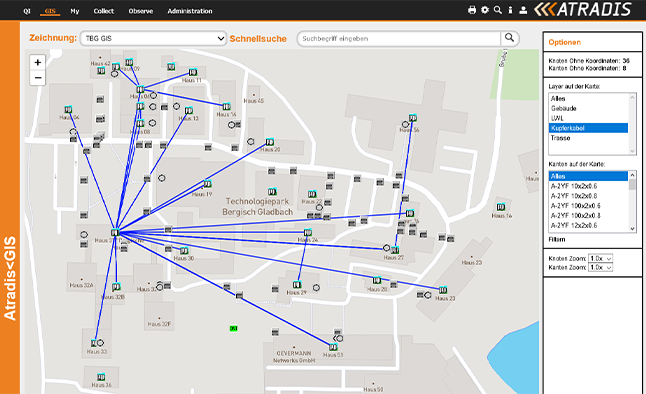Image resolution: width=646 pixels, height=394 pixels.
Task: Click Suchbegriff eingeben search field
Action: [x=399, y=38]
